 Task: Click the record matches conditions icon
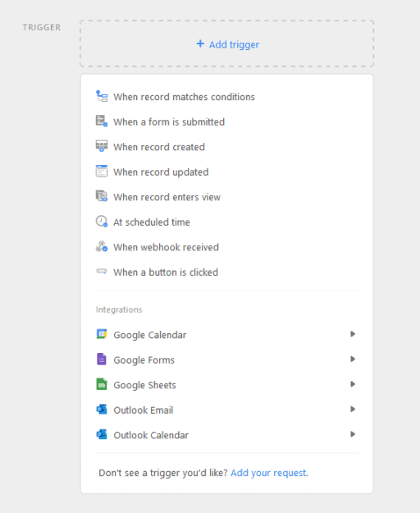[102, 96]
